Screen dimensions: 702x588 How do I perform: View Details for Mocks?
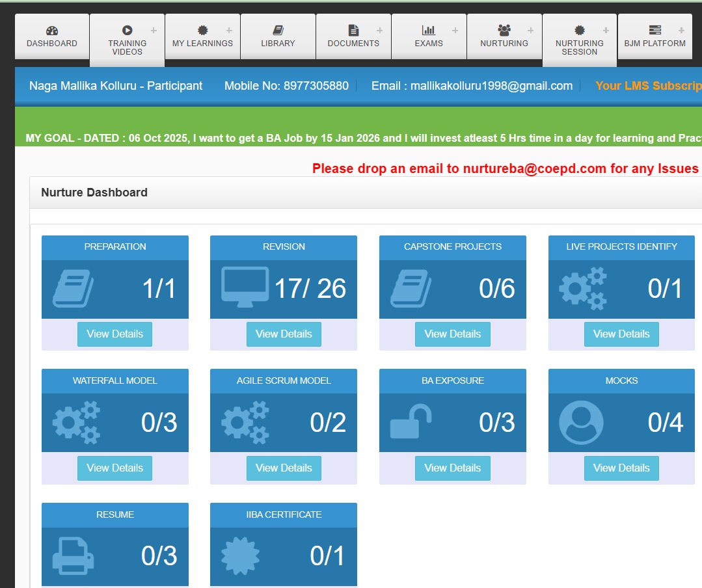[x=621, y=468]
